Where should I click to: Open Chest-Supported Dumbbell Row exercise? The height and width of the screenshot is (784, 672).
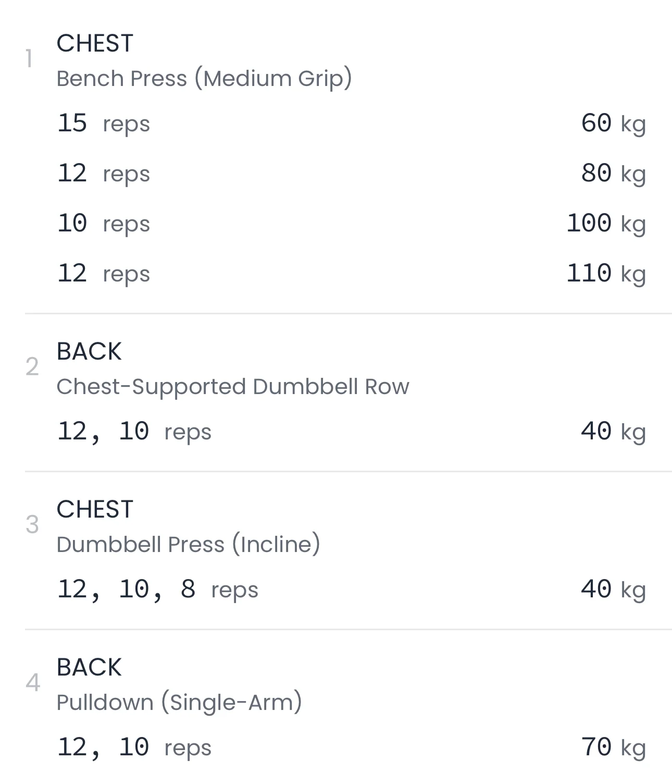232,387
